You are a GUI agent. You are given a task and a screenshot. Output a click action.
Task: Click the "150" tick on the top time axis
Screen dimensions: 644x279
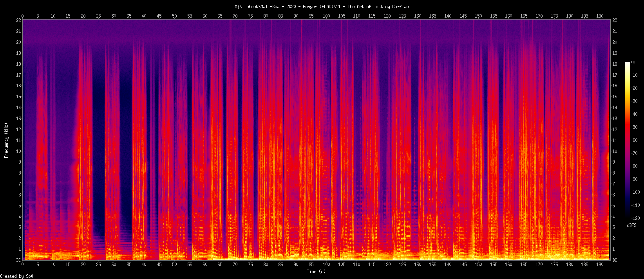click(478, 16)
